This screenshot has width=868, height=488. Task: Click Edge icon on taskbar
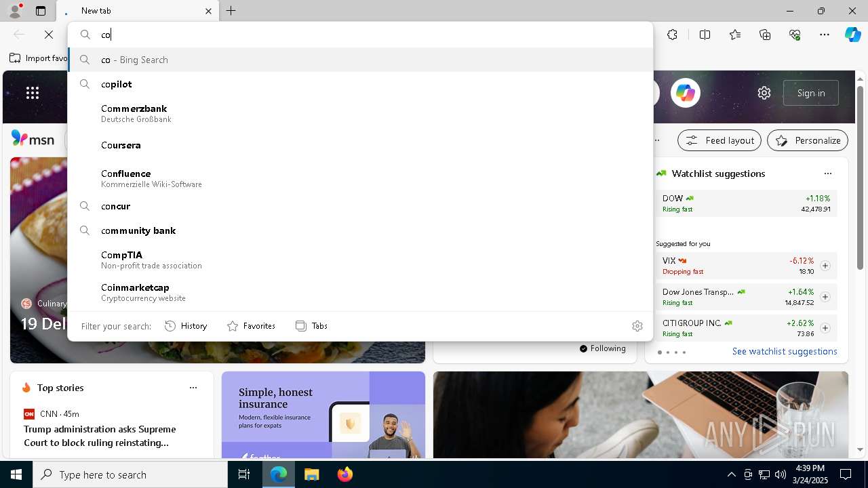(279, 474)
